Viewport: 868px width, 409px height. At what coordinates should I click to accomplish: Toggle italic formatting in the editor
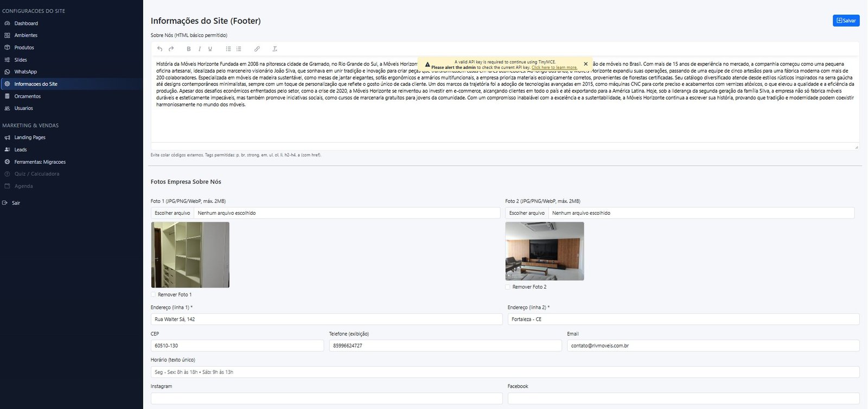[x=200, y=49]
